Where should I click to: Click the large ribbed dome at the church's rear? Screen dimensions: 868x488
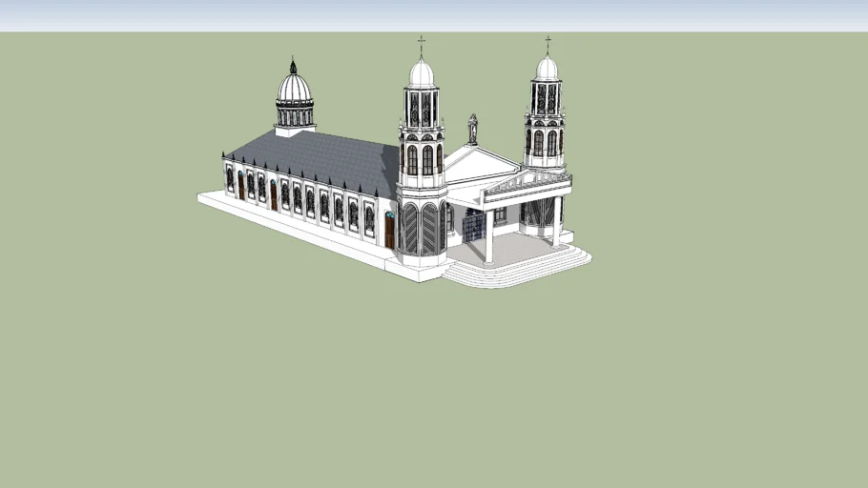click(294, 89)
